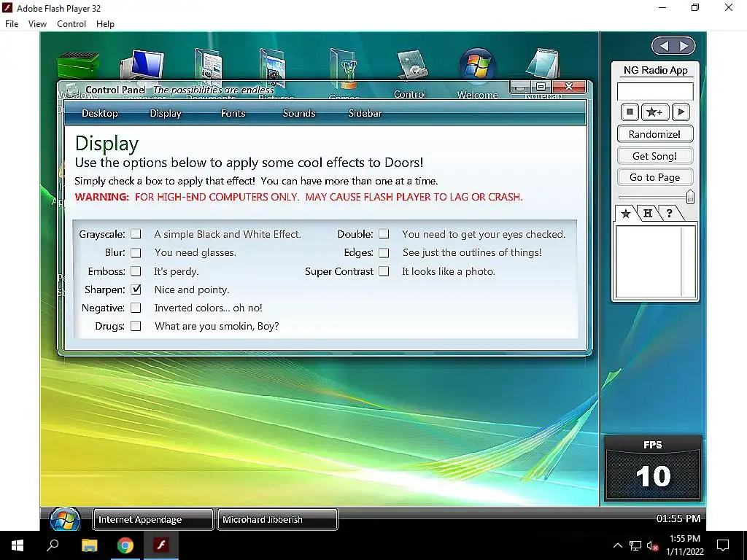Click the FPS counter gadget
Image resolution: width=747 pixels, height=560 pixels.
(653, 467)
